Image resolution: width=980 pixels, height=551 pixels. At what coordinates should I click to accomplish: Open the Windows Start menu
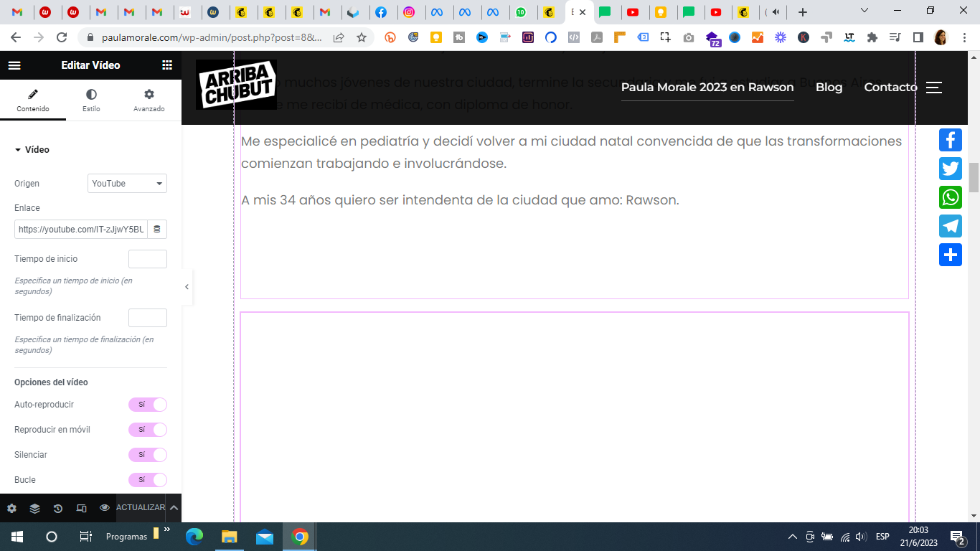tap(17, 537)
